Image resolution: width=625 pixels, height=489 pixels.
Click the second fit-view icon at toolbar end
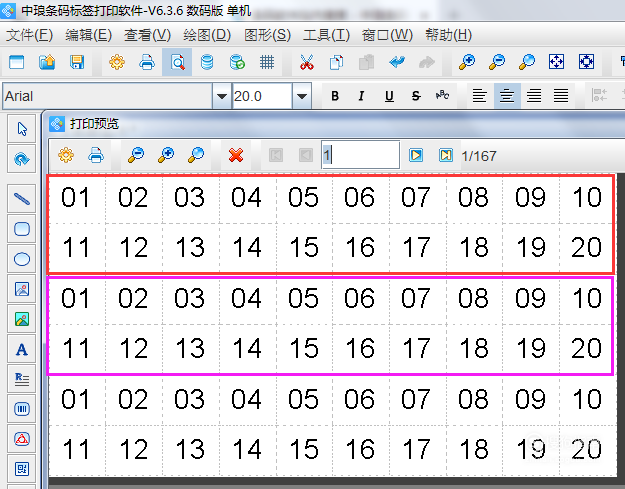coord(586,62)
